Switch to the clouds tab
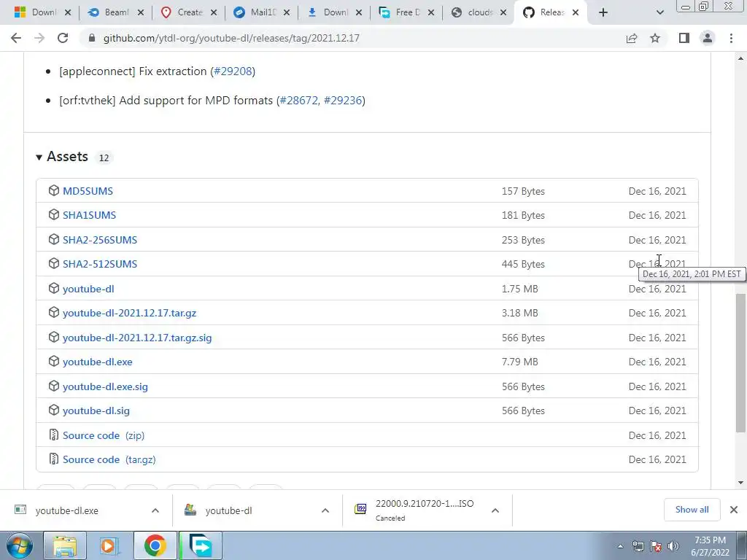Image resolution: width=747 pixels, height=560 pixels. [479, 12]
